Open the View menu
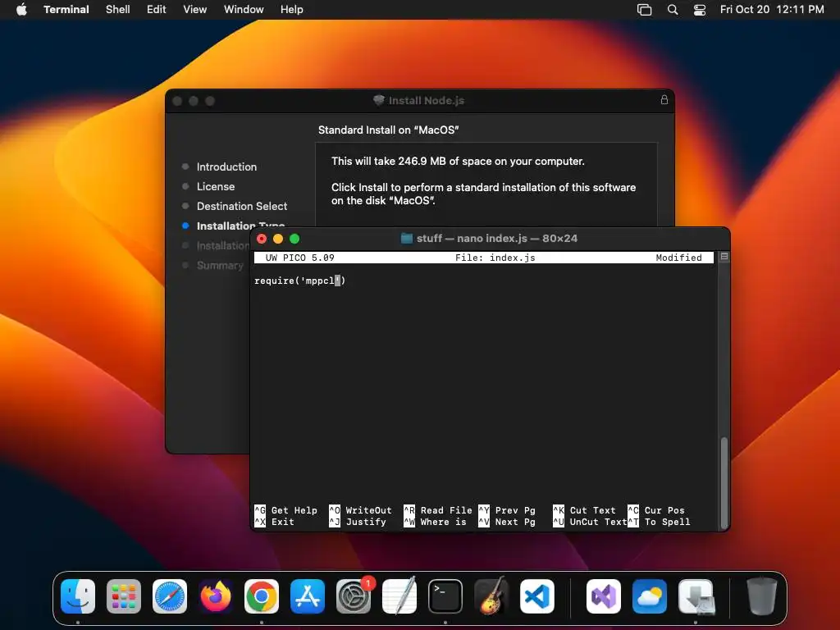This screenshot has width=840, height=630. click(x=195, y=9)
